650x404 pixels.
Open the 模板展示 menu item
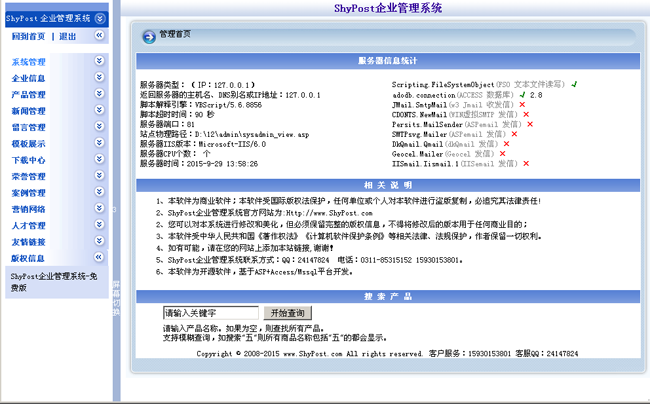pyautogui.click(x=29, y=144)
